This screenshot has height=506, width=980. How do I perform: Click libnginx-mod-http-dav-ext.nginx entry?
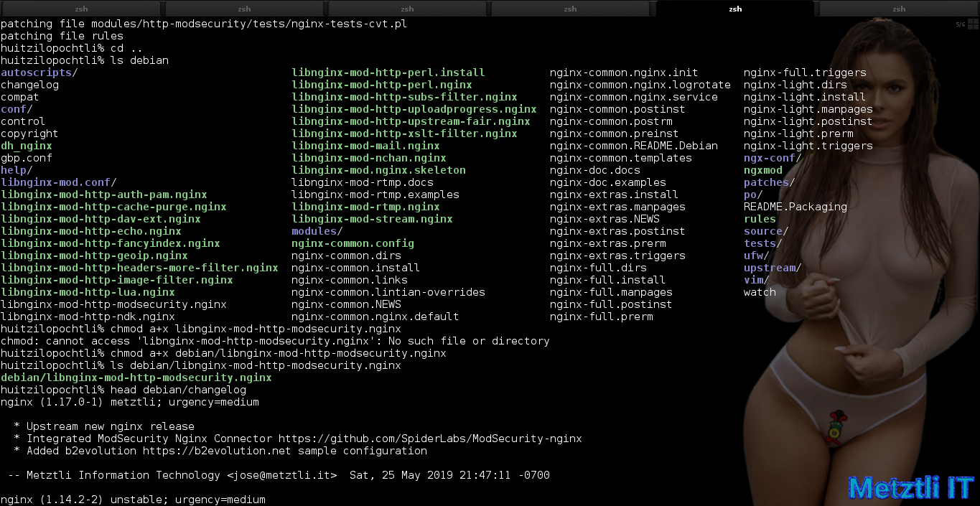click(x=101, y=219)
